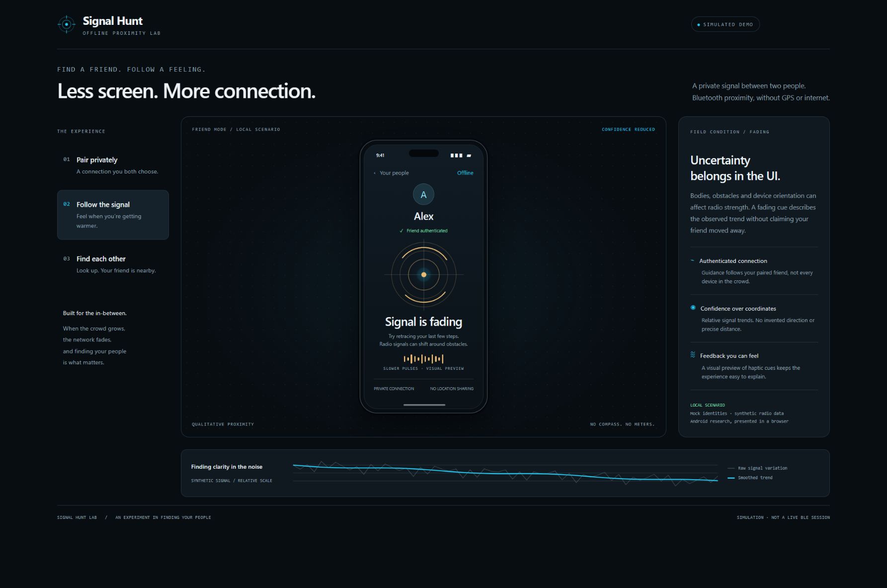Image resolution: width=887 pixels, height=588 pixels.
Task: Click the Friend authenticated checkmark
Action: click(402, 231)
